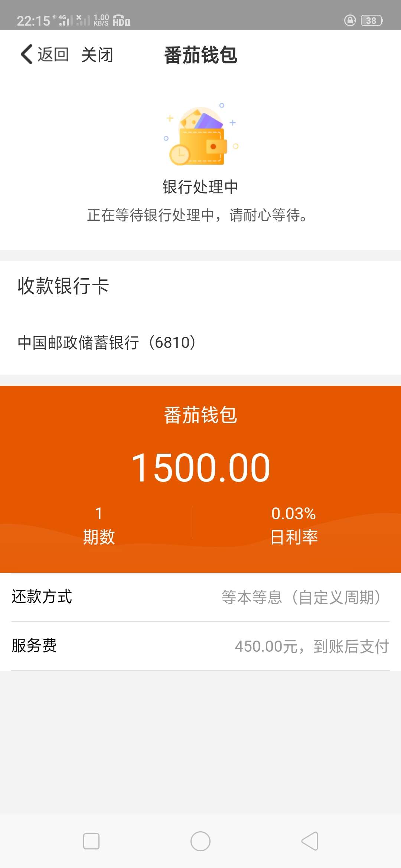Screen dimensions: 401x868
Task: Click the 返回 back label
Action: tap(53, 55)
